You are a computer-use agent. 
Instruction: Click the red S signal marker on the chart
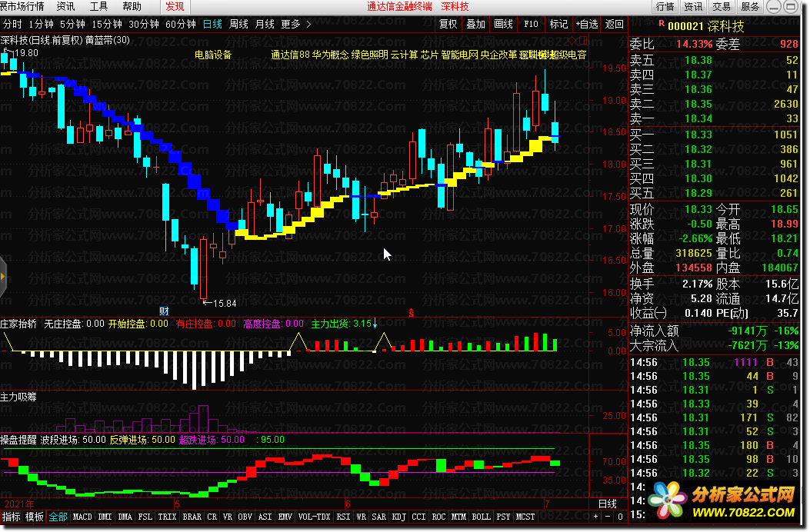(x=412, y=313)
